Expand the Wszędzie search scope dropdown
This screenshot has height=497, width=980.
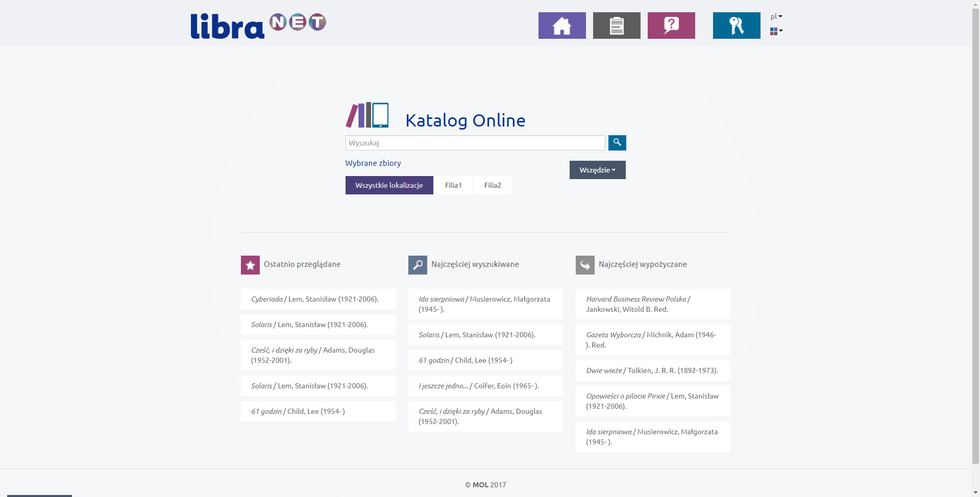(x=598, y=170)
